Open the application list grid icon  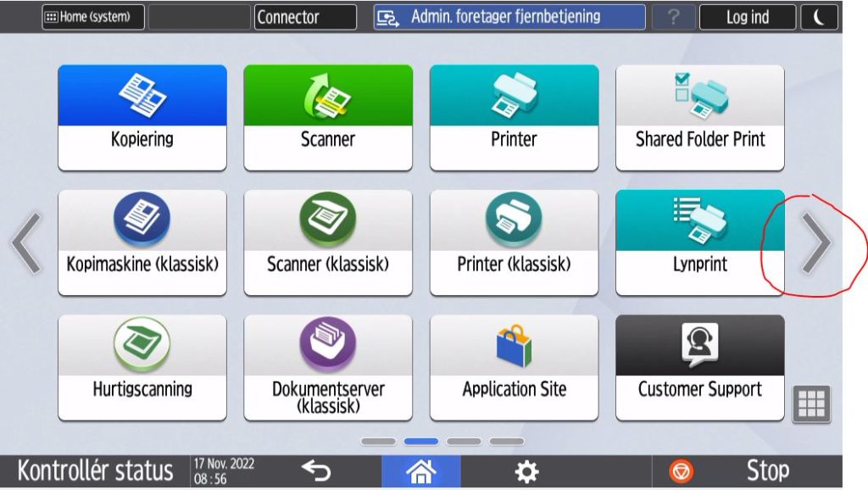pos(811,404)
